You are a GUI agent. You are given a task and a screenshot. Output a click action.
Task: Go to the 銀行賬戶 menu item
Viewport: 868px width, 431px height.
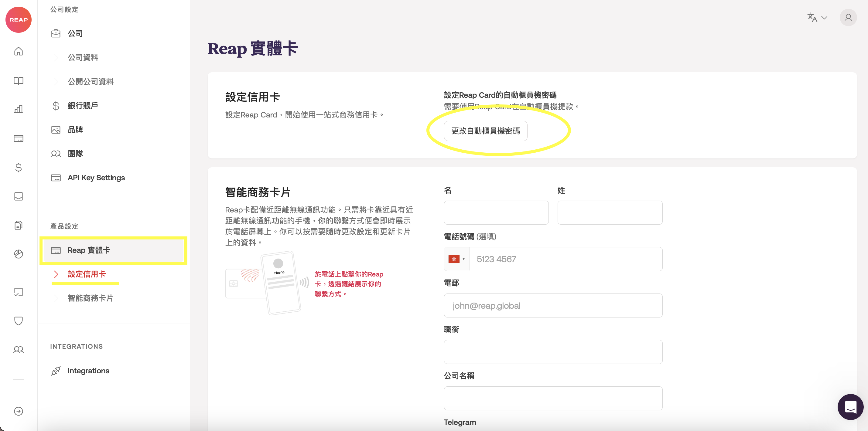(83, 105)
